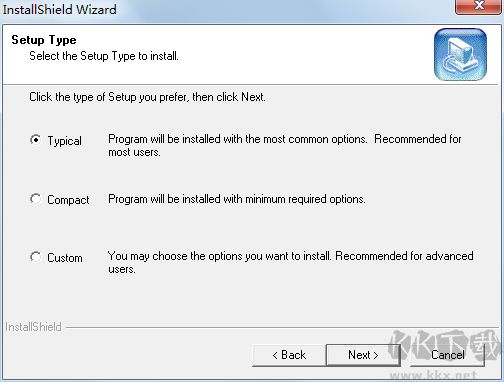Click the 'Click the type of Setup' instruction
The width and height of the screenshot is (504, 382).
(147, 97)
